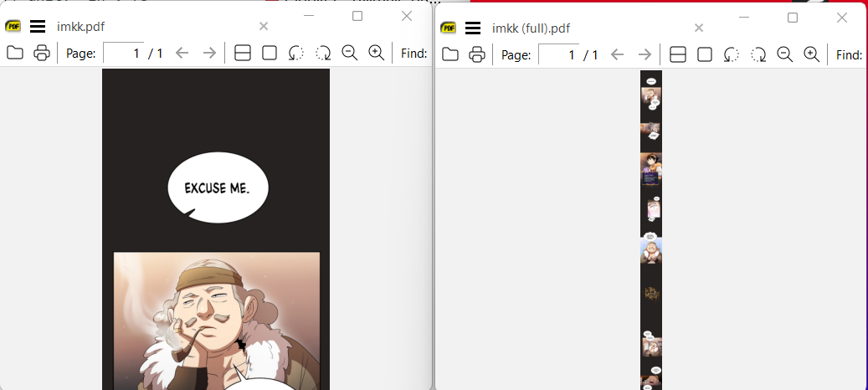Maximize the imkk.pdf window

[x=357, y=16]
